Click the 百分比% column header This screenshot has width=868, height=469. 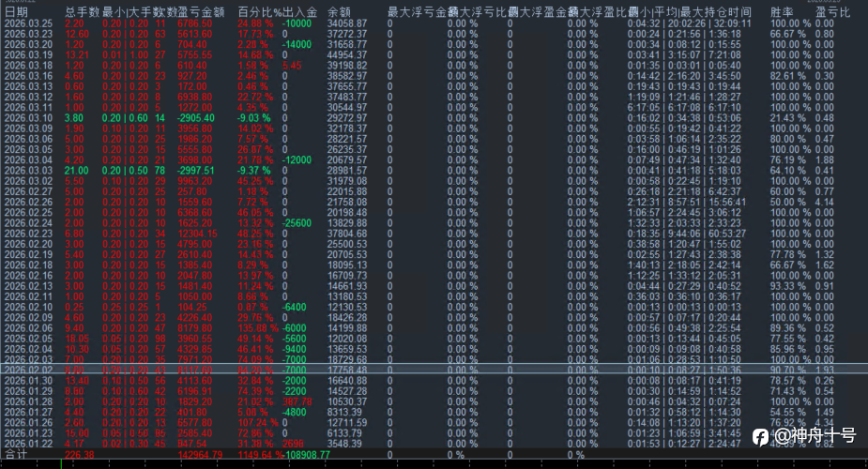point(260,12)
